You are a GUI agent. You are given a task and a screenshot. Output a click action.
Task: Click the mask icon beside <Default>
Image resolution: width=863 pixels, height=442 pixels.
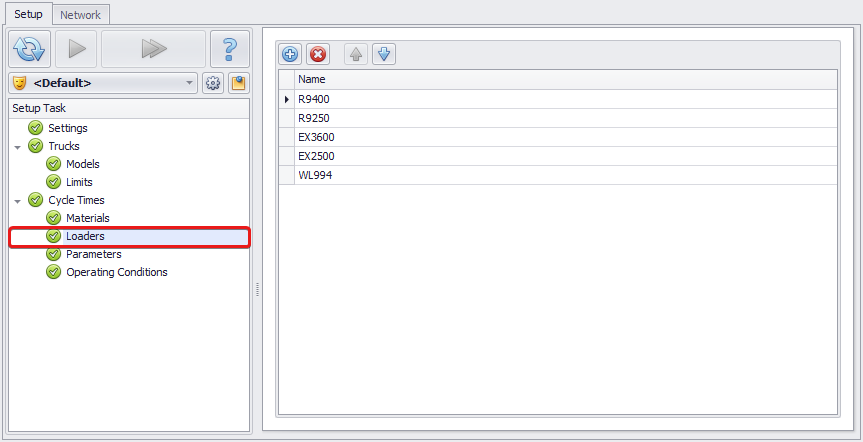pos(20,83)
